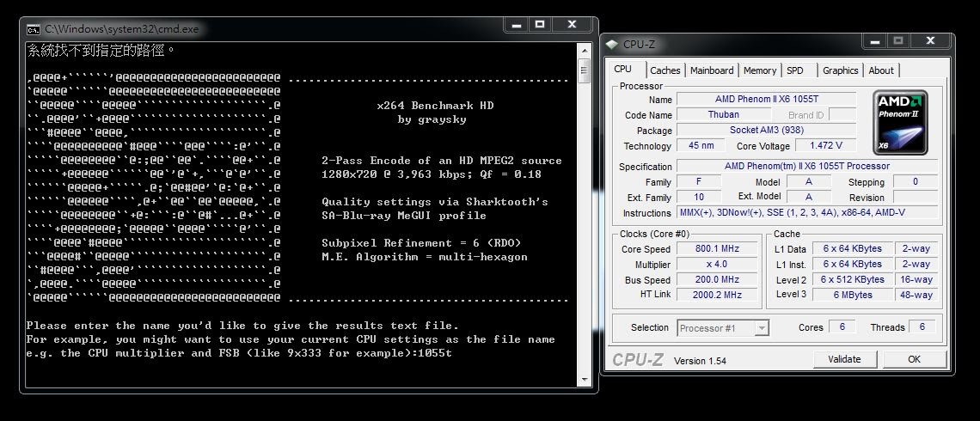The image size is (980, 421).
Task: Click the CPU-Z Version 1.54 label
Action: pos(700,361)
